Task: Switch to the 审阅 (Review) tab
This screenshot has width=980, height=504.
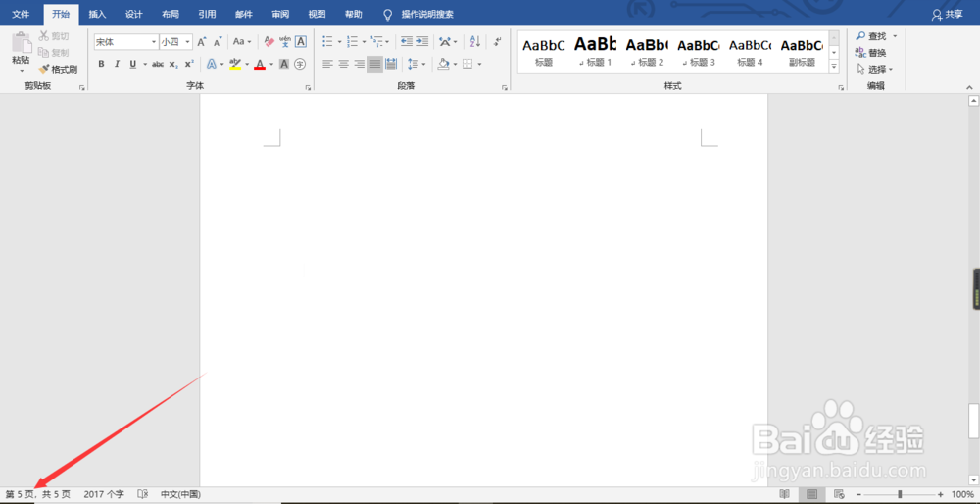Action: pos(280,14)
